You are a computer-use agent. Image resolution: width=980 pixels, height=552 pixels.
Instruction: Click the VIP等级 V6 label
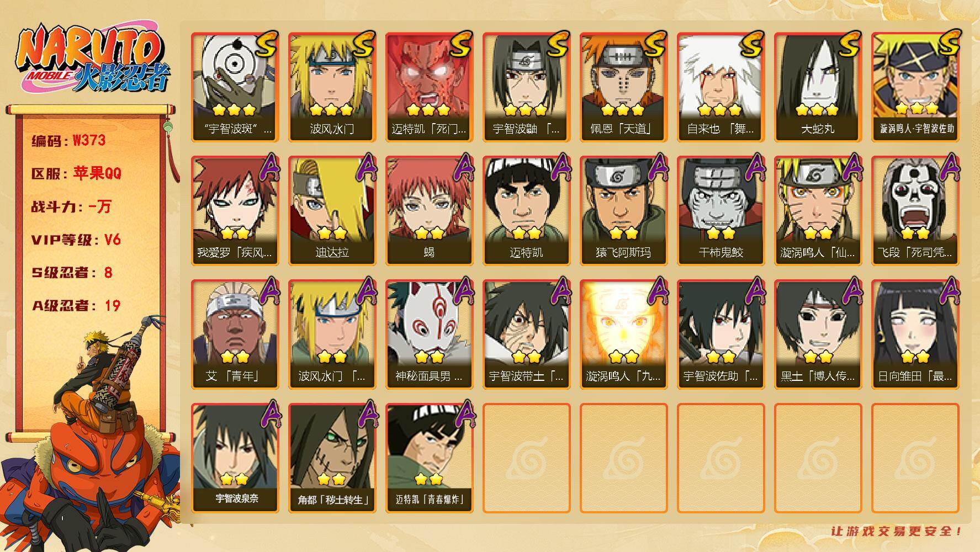(76, 240)
